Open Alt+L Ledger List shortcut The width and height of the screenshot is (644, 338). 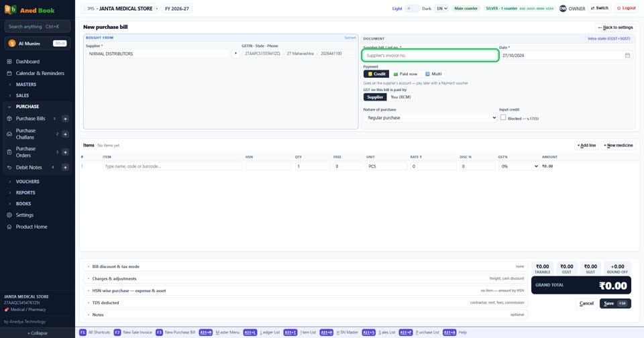click(262, 332)
